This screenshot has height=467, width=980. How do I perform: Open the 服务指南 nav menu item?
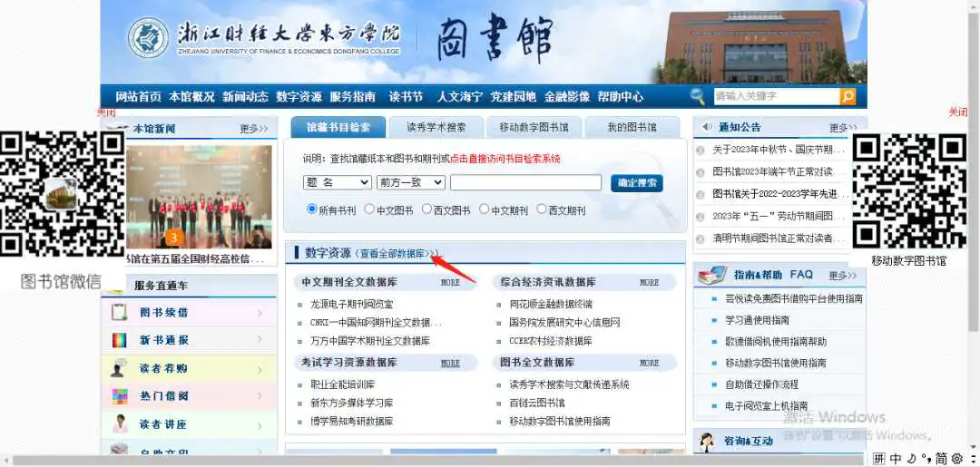click(x=352, y=97)
